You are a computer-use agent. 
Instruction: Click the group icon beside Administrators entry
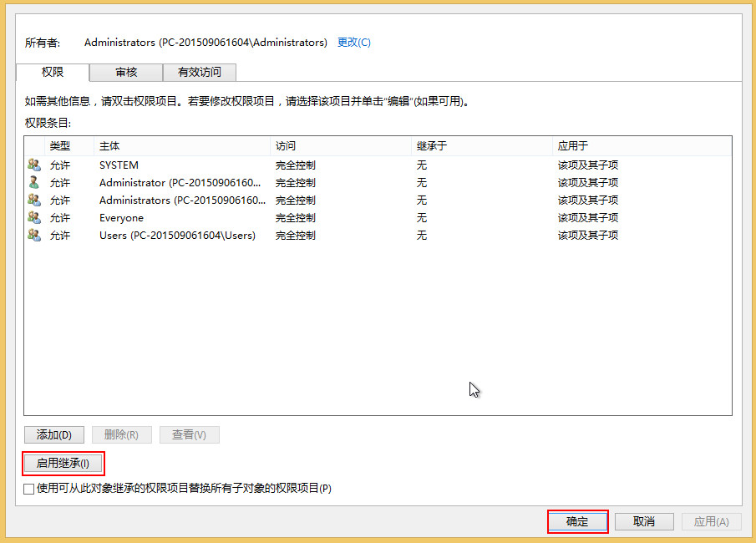[34, 200]
